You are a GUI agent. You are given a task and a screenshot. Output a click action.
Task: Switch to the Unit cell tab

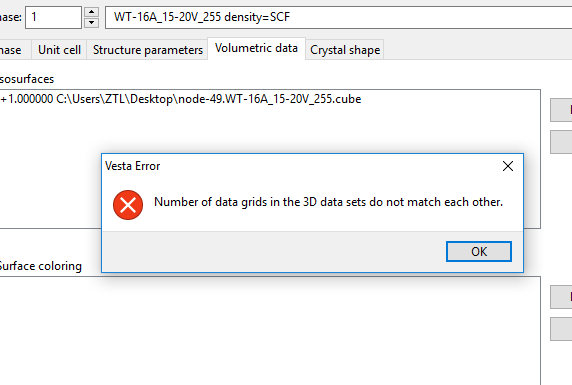point(59,50)
